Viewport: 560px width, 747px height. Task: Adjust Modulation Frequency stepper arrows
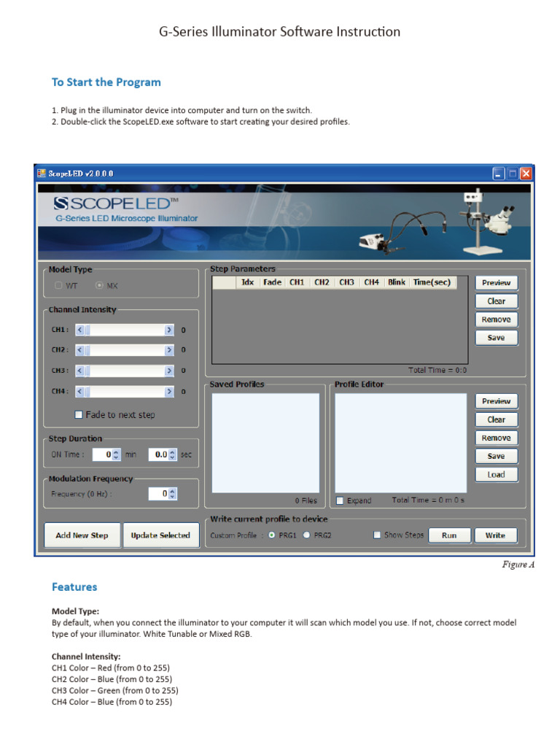[x=172, y=494]
